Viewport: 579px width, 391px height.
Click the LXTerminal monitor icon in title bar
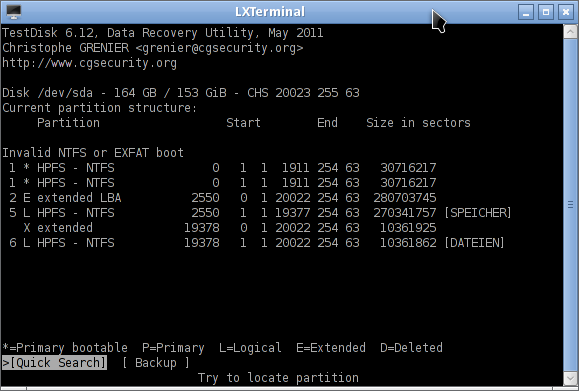[14, 12]
